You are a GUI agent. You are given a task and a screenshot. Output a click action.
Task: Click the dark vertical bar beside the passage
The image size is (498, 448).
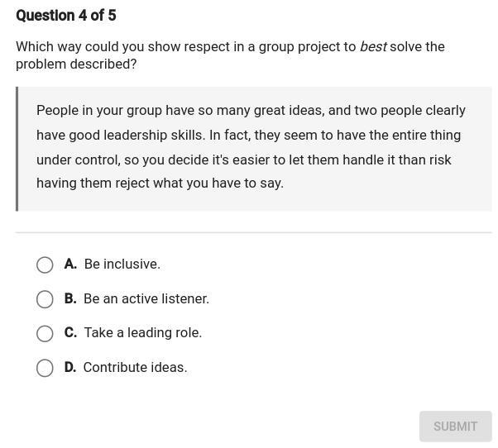click(x=17, y=149)
